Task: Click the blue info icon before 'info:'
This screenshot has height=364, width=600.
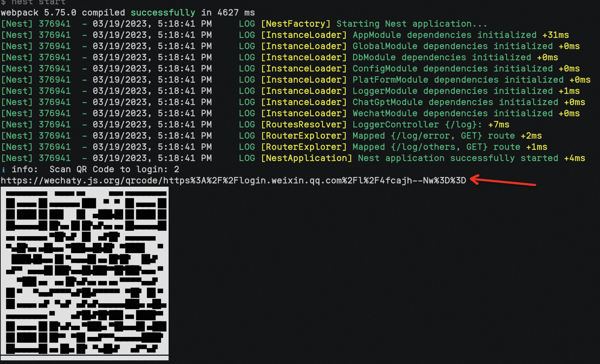Action: [3, 169]
